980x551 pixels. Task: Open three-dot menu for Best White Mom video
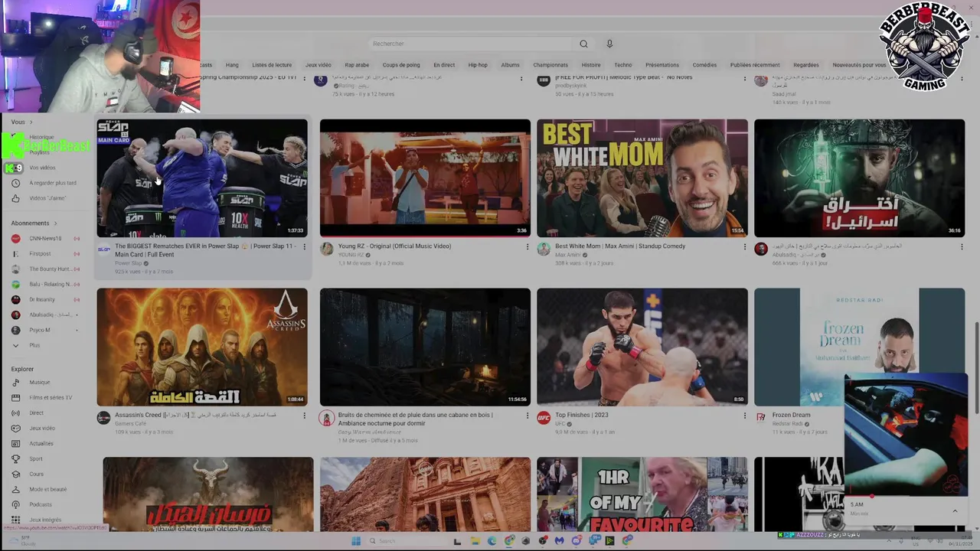744,246
